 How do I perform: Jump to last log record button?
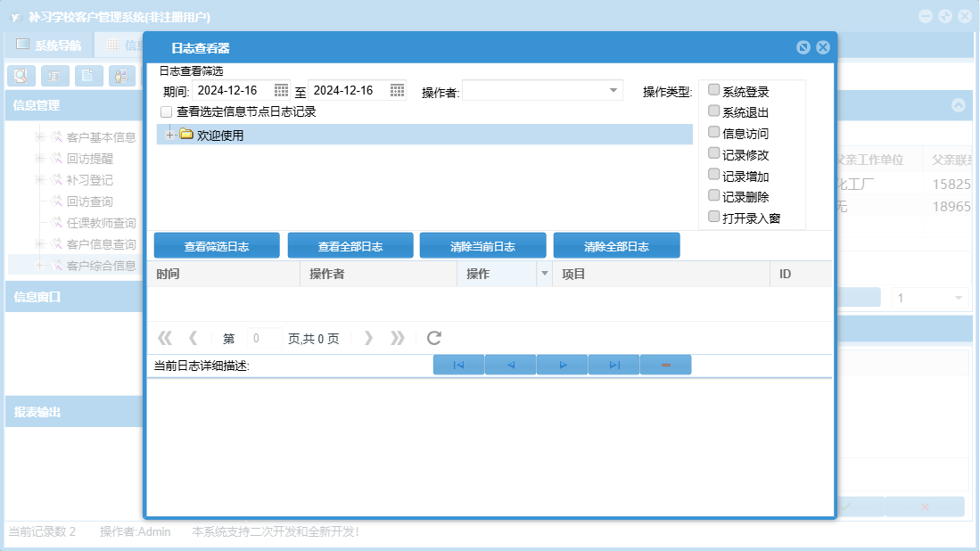coord(614,365)
